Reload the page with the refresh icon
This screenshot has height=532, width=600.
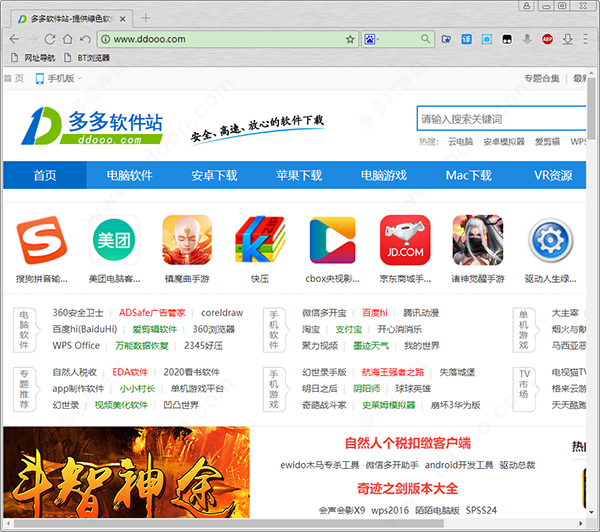[50, 39]
